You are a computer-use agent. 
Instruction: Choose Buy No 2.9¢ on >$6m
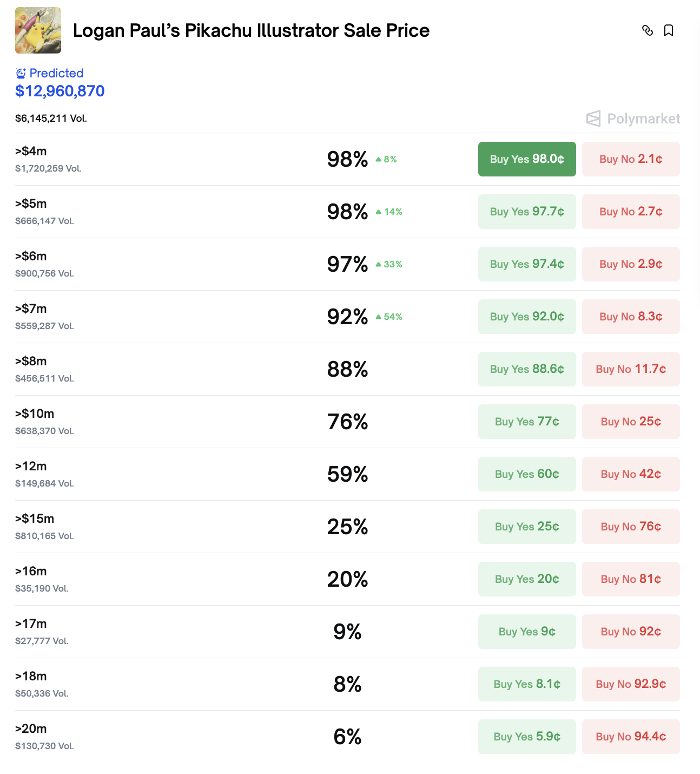(631, 264)
